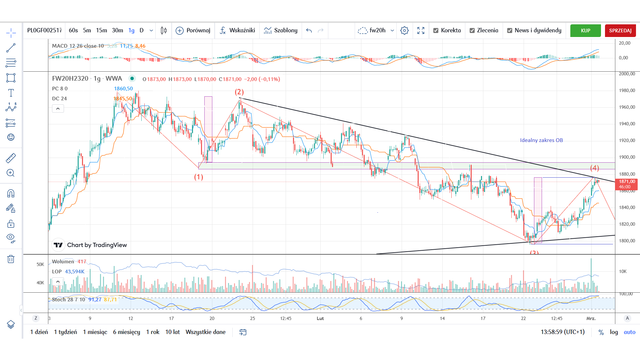Select the 1 rok range

pos(153,332)
